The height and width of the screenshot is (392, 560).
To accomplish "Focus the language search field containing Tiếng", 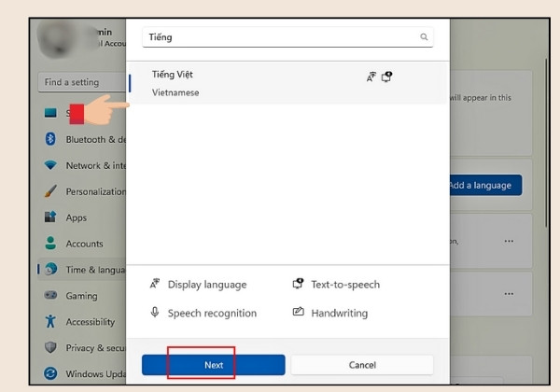I will click(287, 36).
